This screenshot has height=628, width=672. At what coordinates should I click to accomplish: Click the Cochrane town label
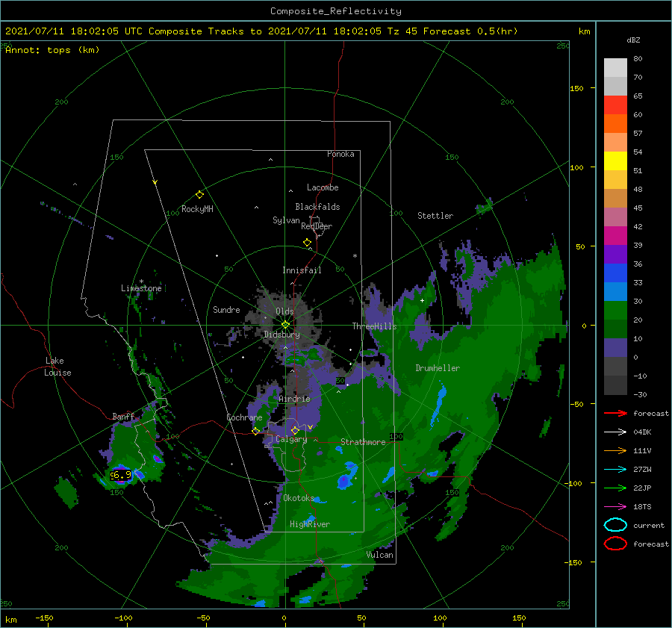point(244,417)
